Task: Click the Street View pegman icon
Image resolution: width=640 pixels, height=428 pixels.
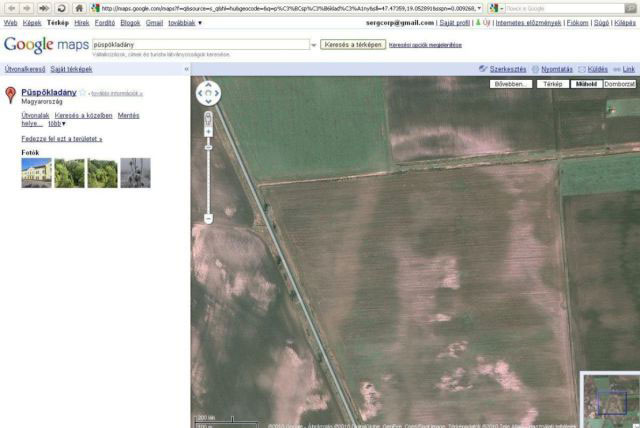Action: tap(208, 119)
